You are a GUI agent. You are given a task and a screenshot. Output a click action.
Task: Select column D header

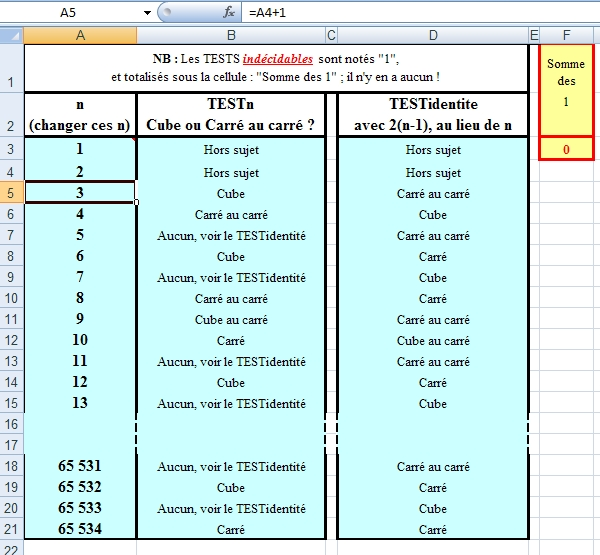432,36
